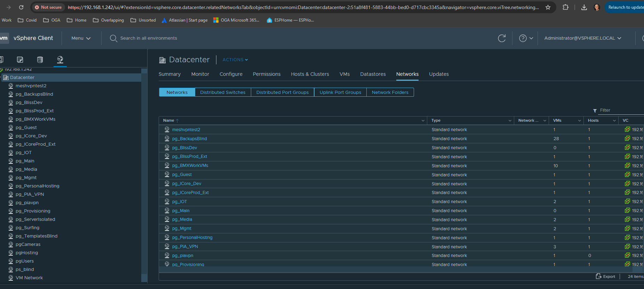Click the Search in all environments field
Viewport: 644px width, 289px height.
click(149, 38)
